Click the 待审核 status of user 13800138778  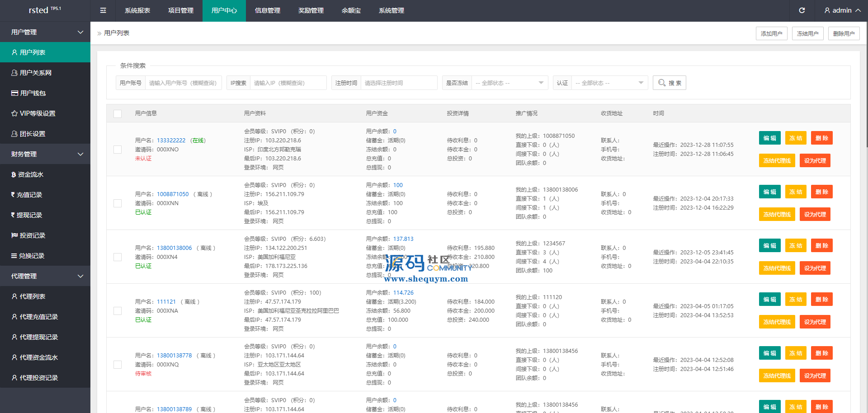[x=143, y=374]
